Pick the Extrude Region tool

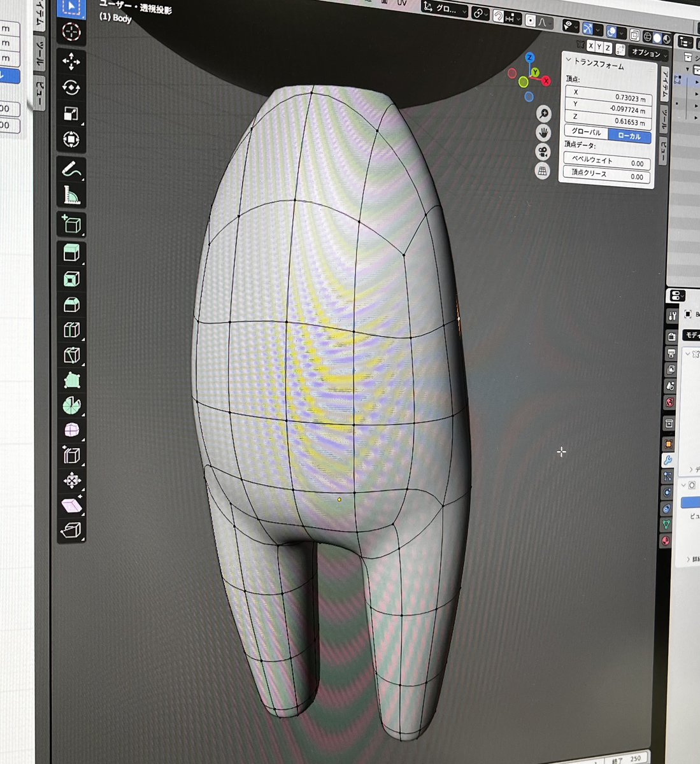click(71, 252)
